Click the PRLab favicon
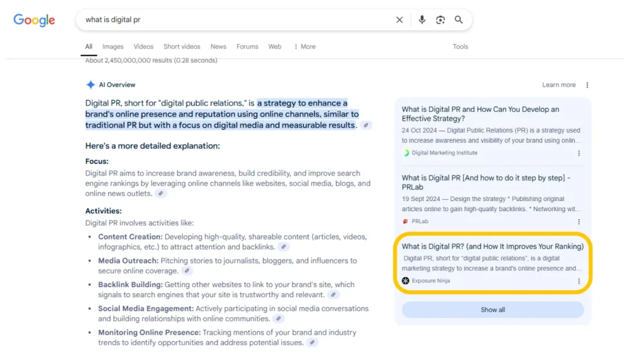 (x=406, y=221)
